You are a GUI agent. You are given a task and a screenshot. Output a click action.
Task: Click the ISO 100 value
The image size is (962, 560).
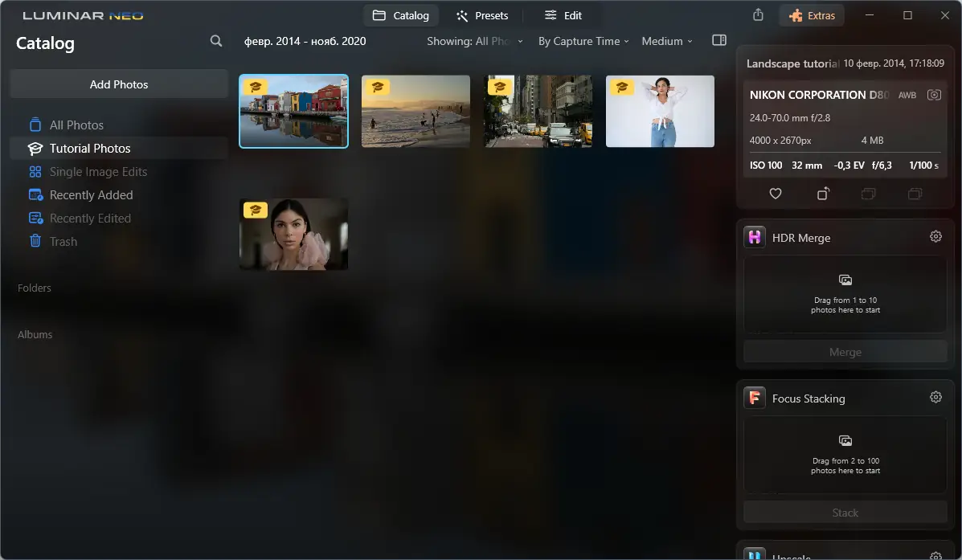pyautogui.click(x=766, y=165)
